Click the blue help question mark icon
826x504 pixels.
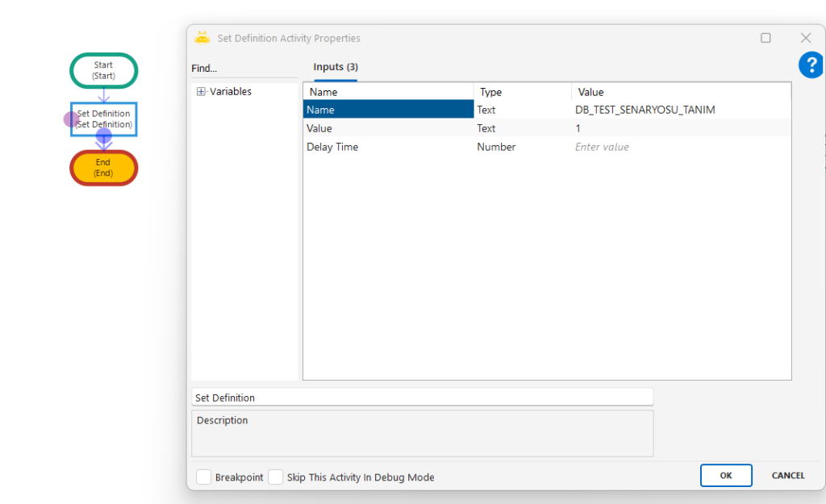[x=811, y=65]
